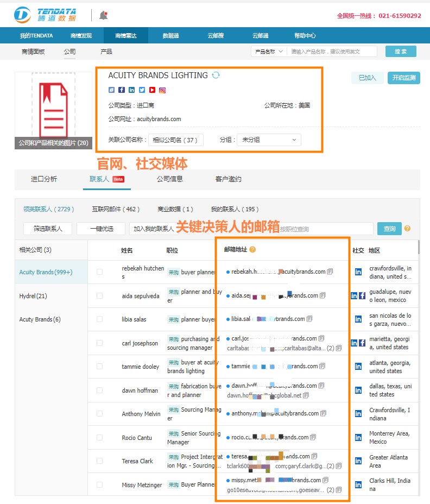Click the 一键优选 button
The width and height of the screenshot is (430, 504).
click(102, 229)
